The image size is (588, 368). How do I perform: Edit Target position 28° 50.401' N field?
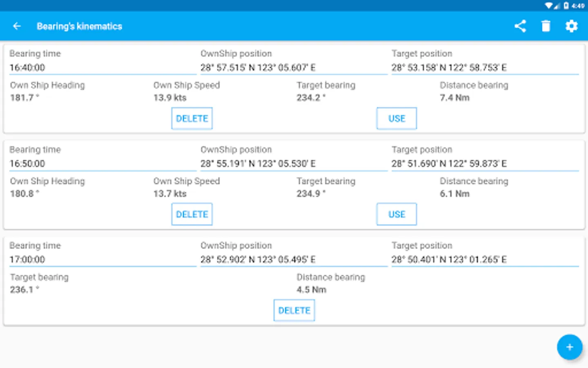click(x=485, y=259)
